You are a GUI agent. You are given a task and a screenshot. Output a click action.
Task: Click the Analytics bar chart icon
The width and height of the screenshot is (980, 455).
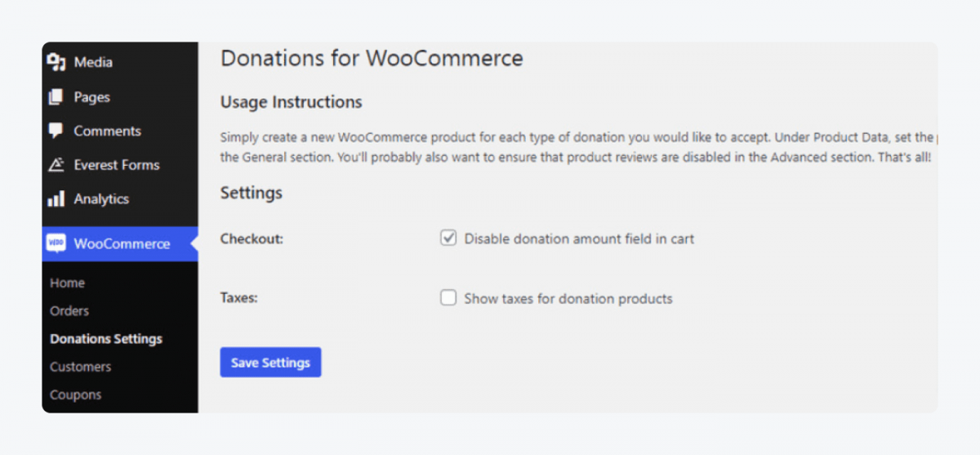click(x=56, y=199)
